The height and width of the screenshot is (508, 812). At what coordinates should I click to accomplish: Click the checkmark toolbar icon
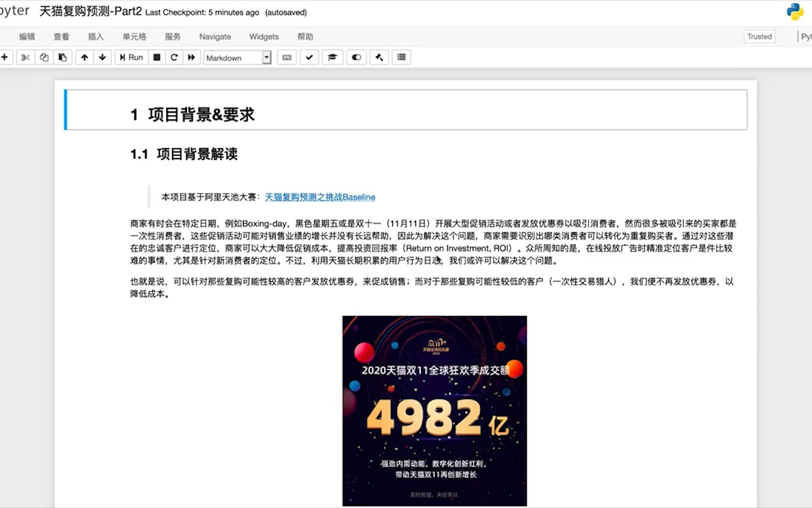[x=309, y=57]
